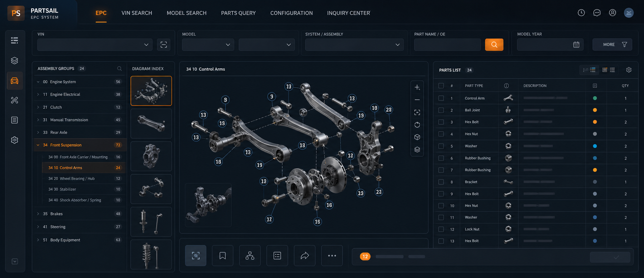This screenshot has width=644, height=278.
Task: Click the Ball Joint orange status dot
Action: tap(595, 110)
